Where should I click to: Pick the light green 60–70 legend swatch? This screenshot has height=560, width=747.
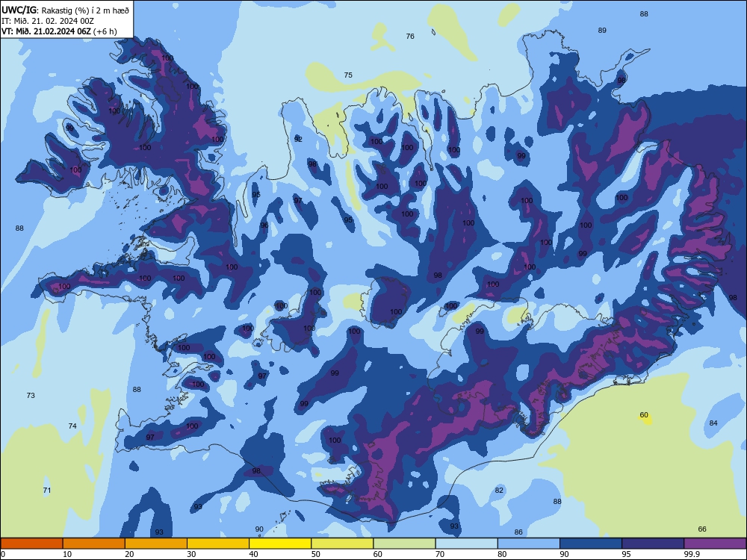coord(404,544)
